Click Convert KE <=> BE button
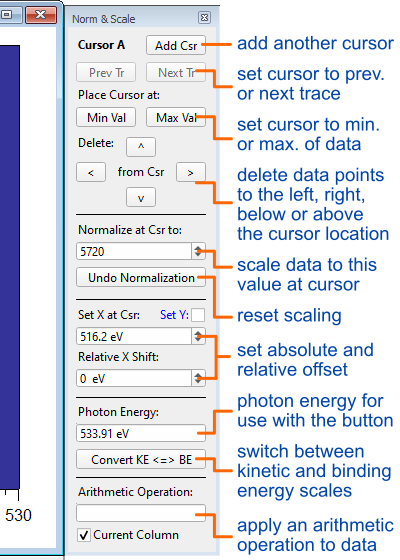Screen dimensions: 400x560 click(x=141, y=459)
